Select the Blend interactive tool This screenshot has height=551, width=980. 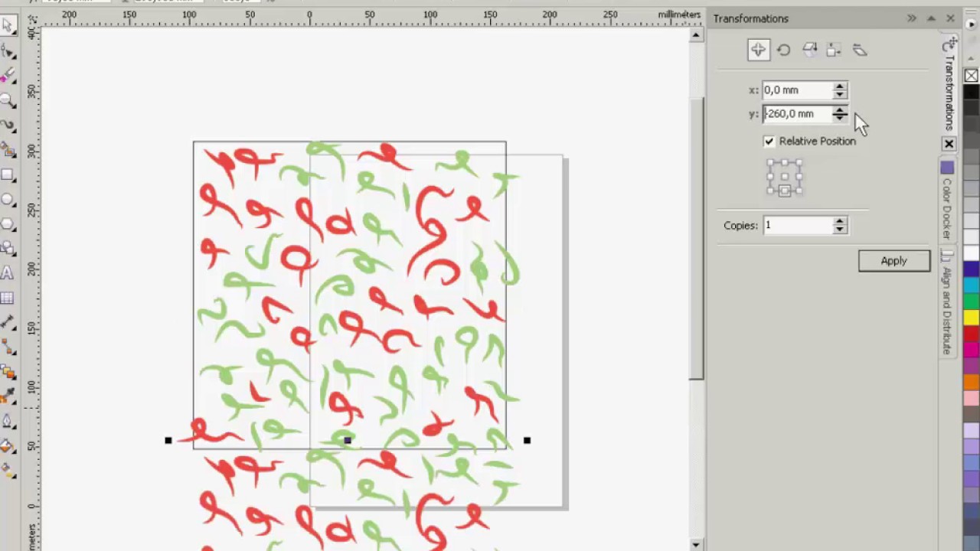coord(8,372)
